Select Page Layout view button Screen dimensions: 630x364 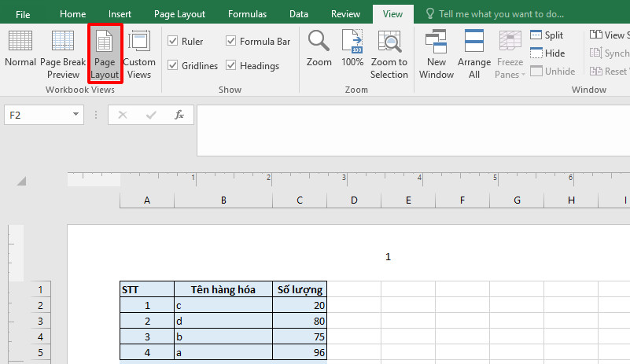tap(105, 55)
